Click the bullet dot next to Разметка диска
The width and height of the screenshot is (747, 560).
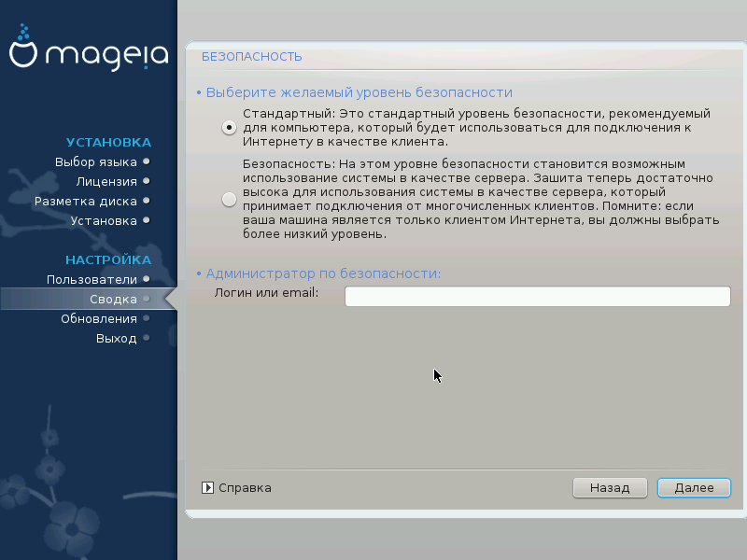coord(147,201)
